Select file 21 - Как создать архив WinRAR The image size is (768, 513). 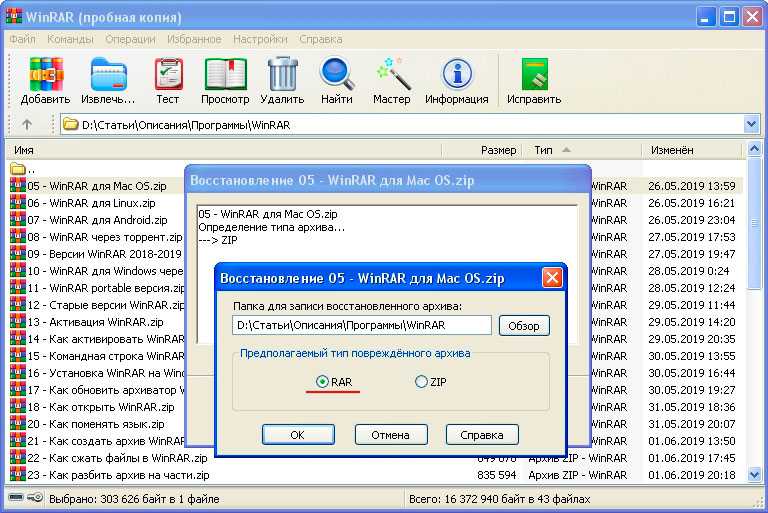coord(106,441)
